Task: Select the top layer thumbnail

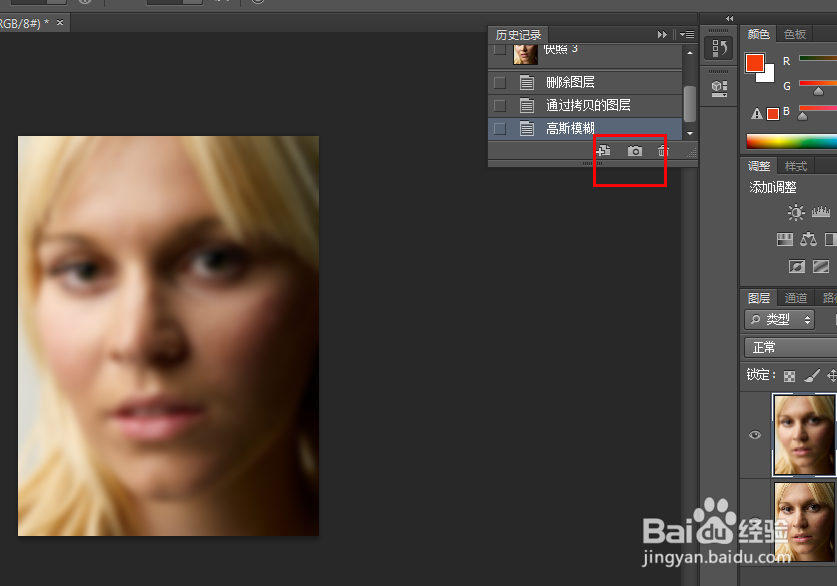Action: pyautogui.click(x=804, y=435)
